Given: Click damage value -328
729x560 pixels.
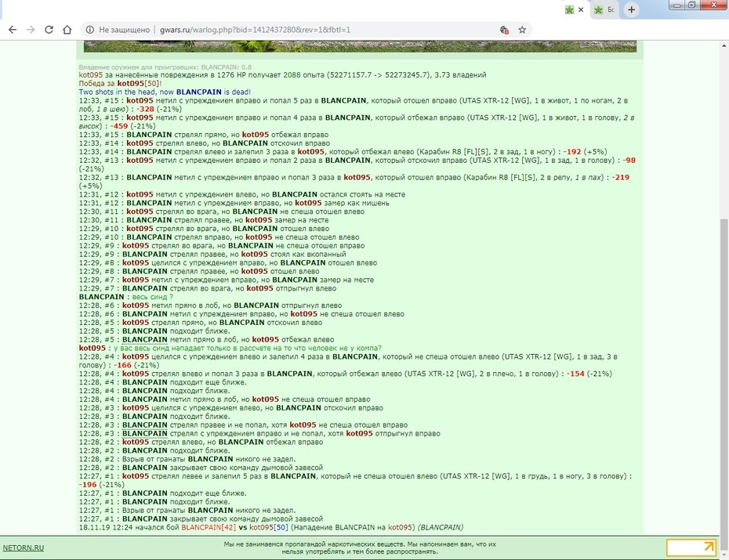Looking at the screenshot, I should [x=146, y=109].
